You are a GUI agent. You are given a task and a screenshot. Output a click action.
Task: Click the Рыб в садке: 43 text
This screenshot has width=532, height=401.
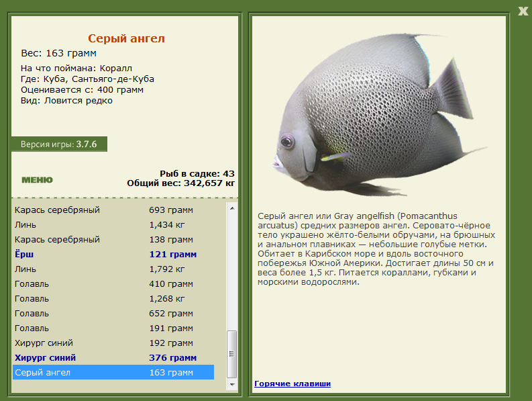click(x=197, y=174)
